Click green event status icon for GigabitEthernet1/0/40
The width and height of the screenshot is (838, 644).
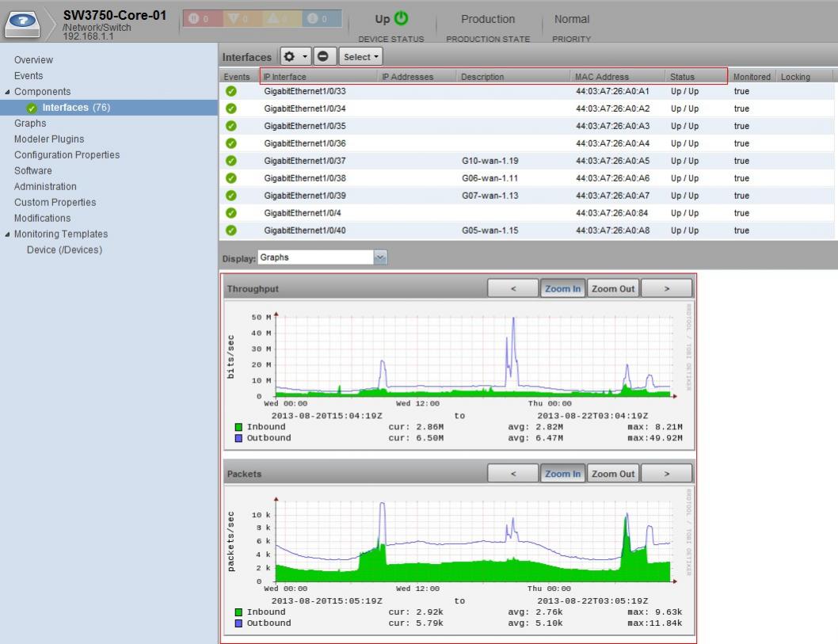pyautogui.click(x=231, y=231)
